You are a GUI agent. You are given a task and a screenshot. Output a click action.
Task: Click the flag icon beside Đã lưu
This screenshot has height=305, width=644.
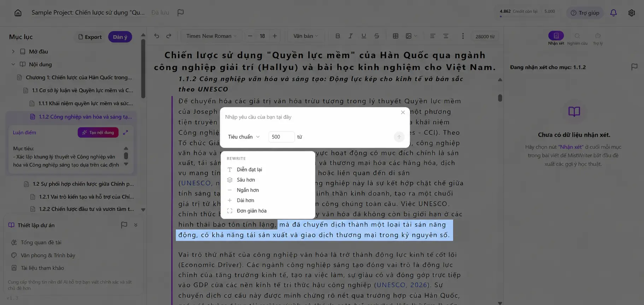click(x=181, y=12)
